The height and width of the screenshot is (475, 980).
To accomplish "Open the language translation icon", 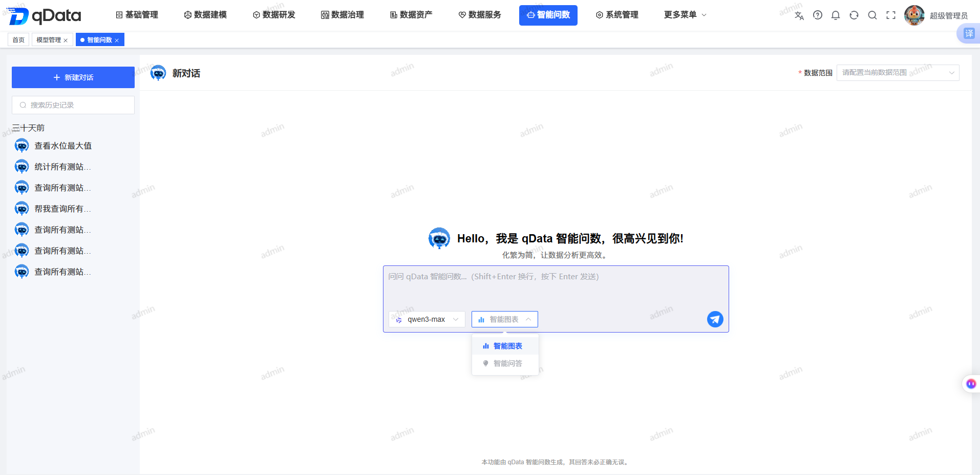I will coord(799,15).
